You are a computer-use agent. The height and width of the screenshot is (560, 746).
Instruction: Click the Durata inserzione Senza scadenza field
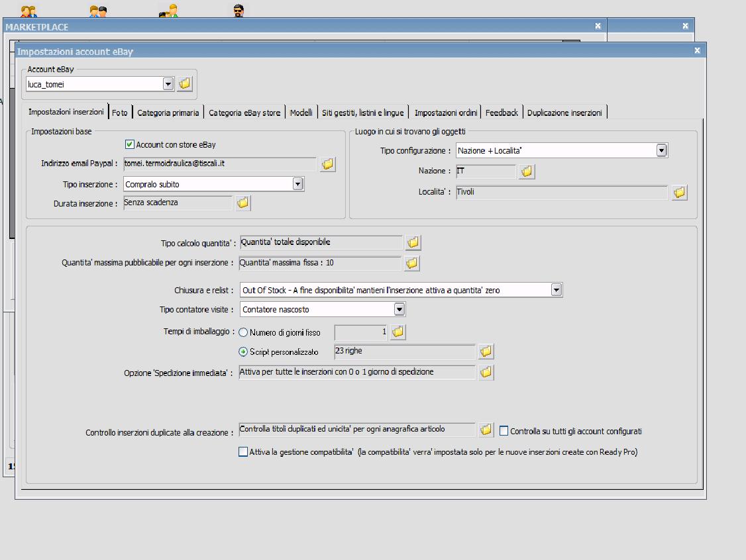coord(178,203)
